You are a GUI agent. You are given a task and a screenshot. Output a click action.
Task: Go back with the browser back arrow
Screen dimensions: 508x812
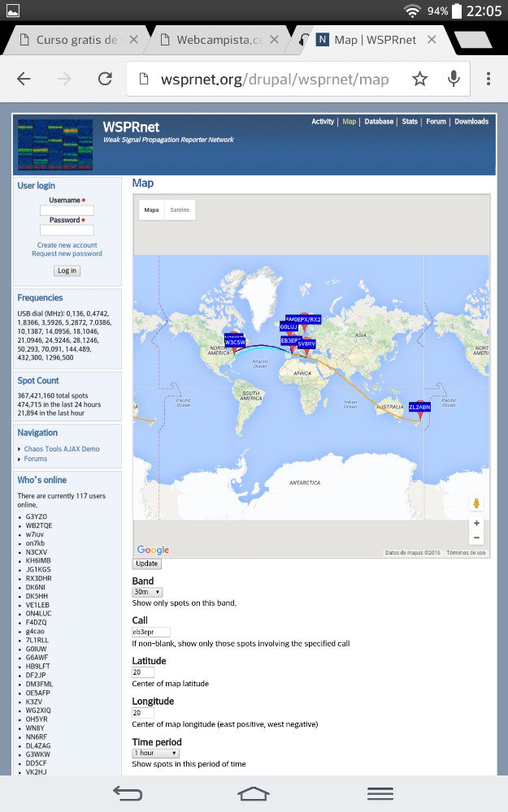pyautogui.click(x=24, y=79)
